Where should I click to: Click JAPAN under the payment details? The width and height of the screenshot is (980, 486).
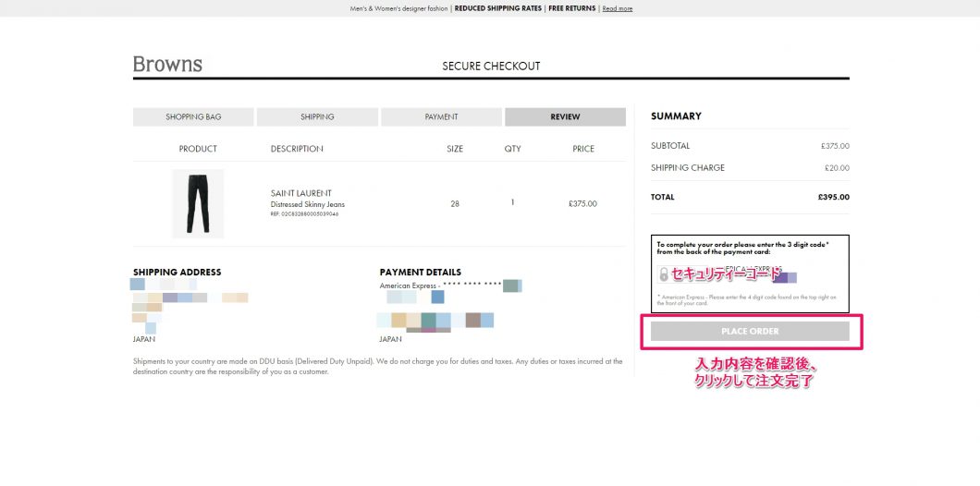coord(391,339)
